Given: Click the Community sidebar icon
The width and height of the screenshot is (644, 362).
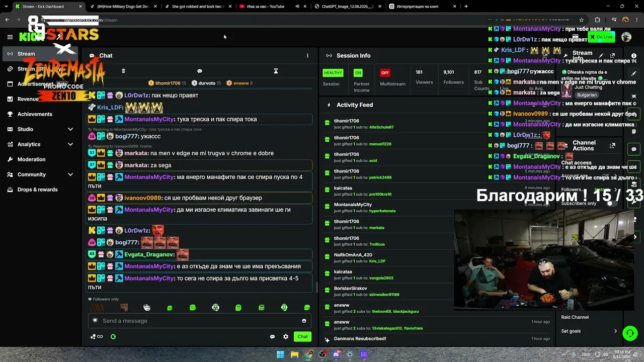Looking at the screenshot, I should [x=10, y=174].
